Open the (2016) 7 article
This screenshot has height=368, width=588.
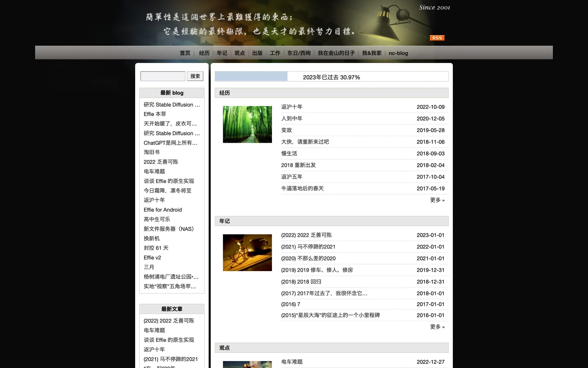291,304
